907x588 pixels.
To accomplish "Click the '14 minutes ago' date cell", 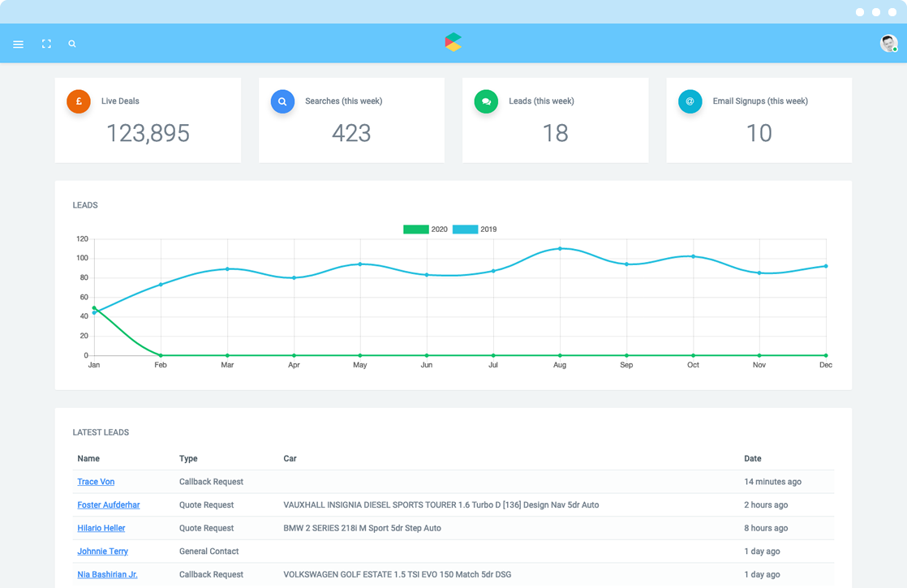I will 773,482.
